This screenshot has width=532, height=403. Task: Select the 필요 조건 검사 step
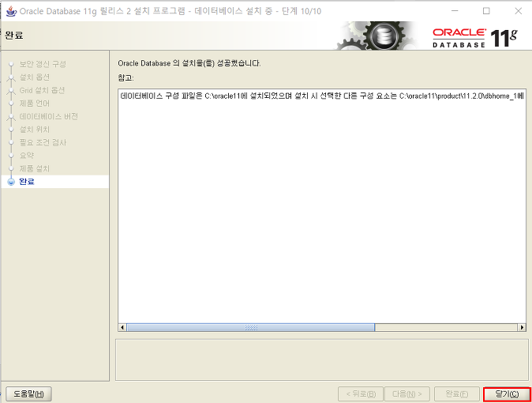tap(43, 142)
